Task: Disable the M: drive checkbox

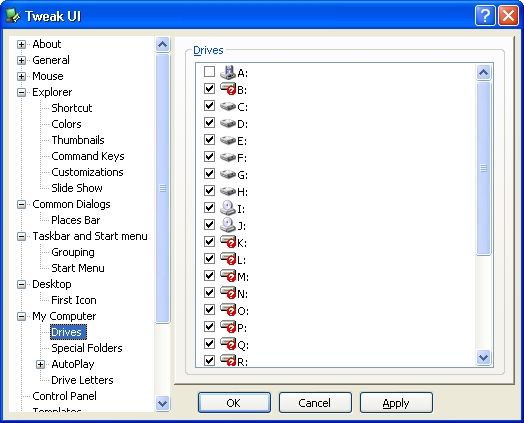Action: click(x=209, y=275)
